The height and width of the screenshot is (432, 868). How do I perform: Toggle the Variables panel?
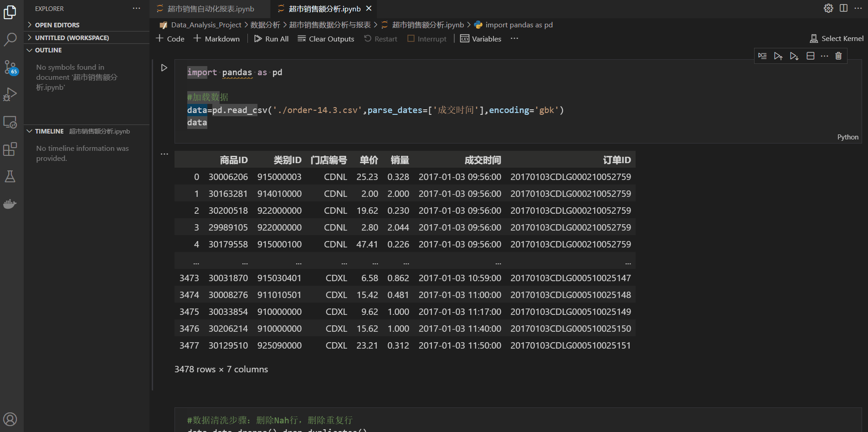point(481,39)
